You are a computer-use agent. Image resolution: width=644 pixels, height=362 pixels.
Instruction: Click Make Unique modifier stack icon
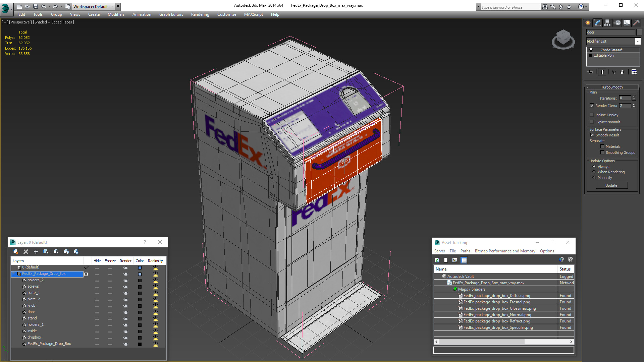click(x=614, y=72)
